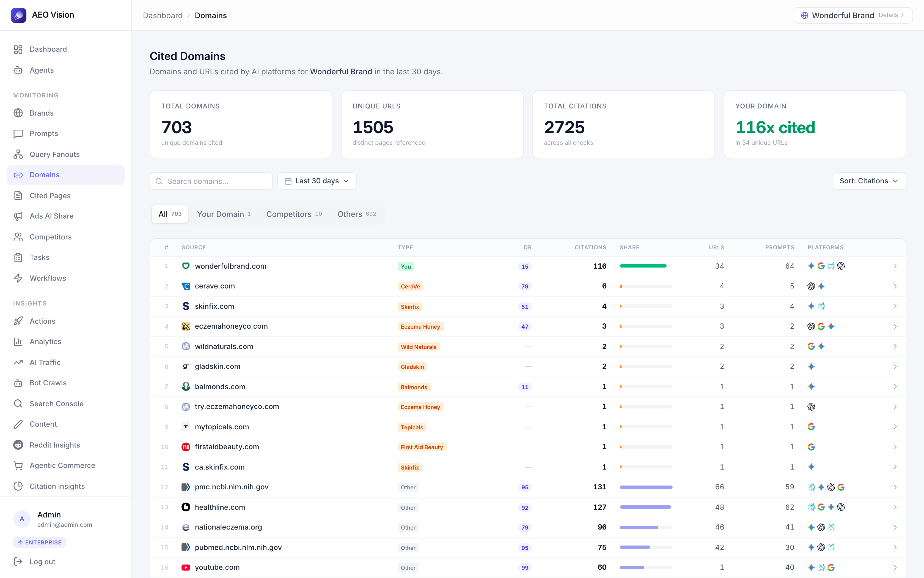
Task: Switch to the All 703 tab
Action: 170,214
